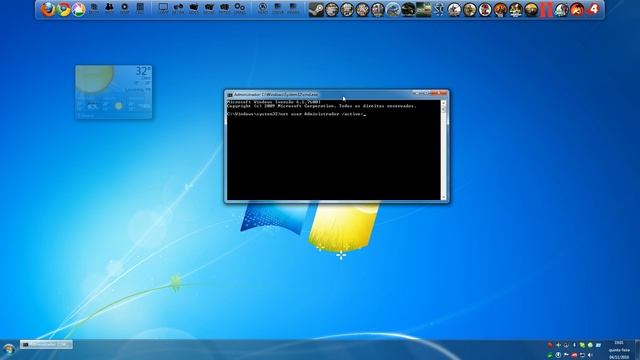This screenshot has width=640, height=360.
Task: Launch Firefox from the top dock
Action: click(48, 9)
